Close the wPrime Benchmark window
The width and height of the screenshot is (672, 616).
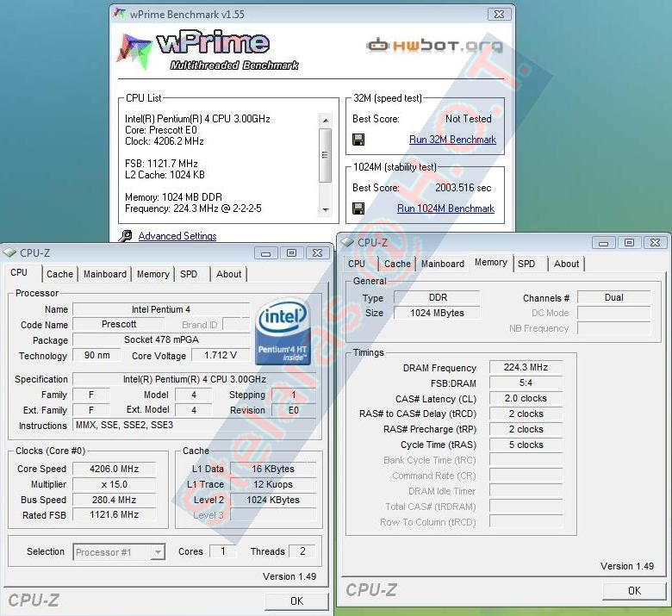click(x=500, y=14)
